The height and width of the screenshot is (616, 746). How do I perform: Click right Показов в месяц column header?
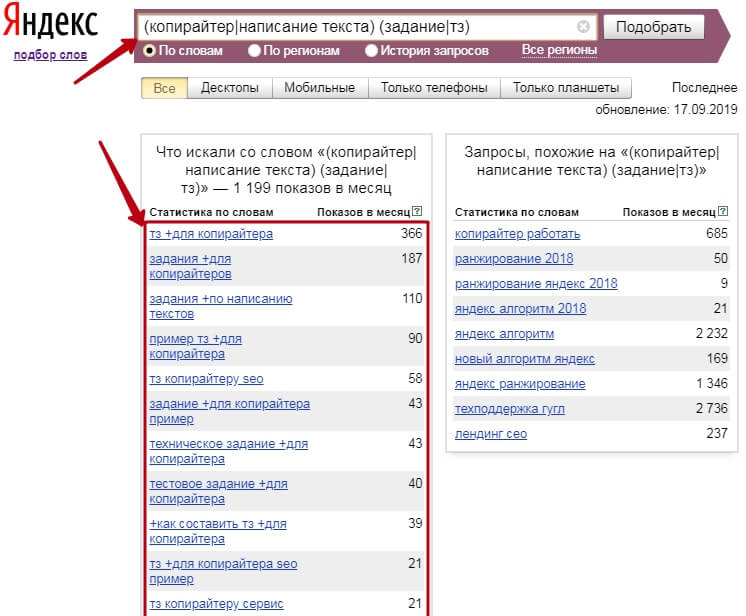(669, 212)
